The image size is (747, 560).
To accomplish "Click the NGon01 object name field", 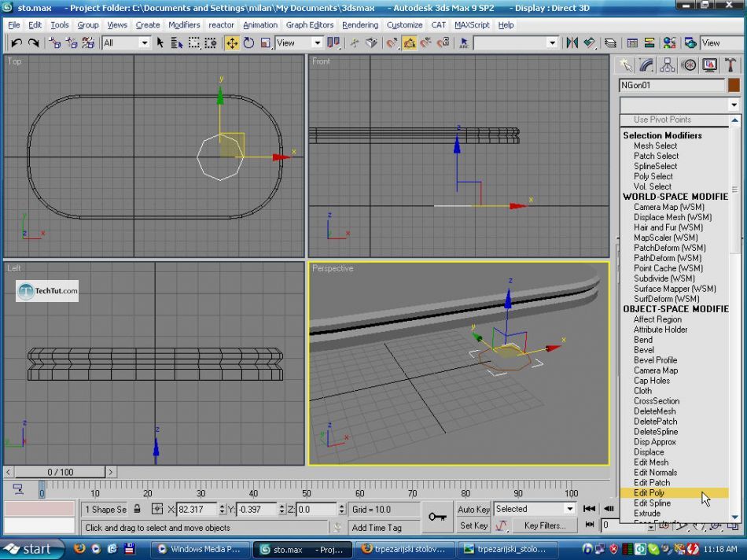I will 672,85.
